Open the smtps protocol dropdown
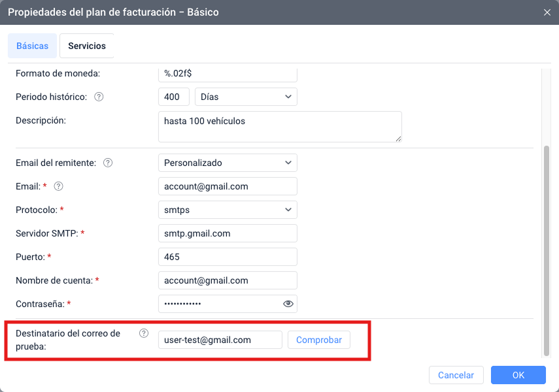 coord(228,210)
